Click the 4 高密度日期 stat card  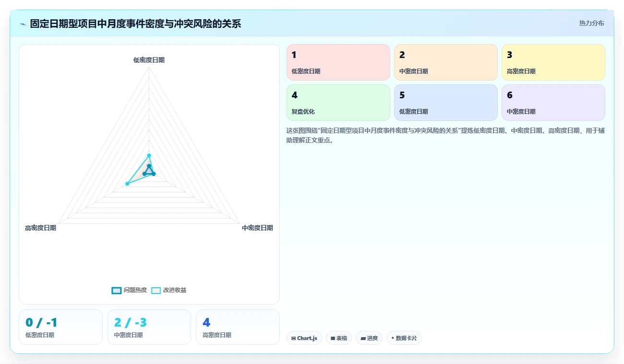click(x=238, y=327)
